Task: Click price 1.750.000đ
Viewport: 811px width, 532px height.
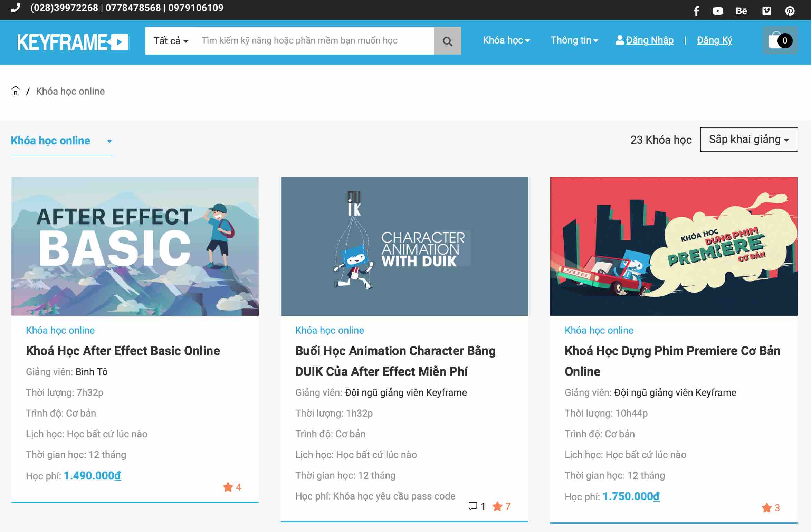Action: coord(631,496)
